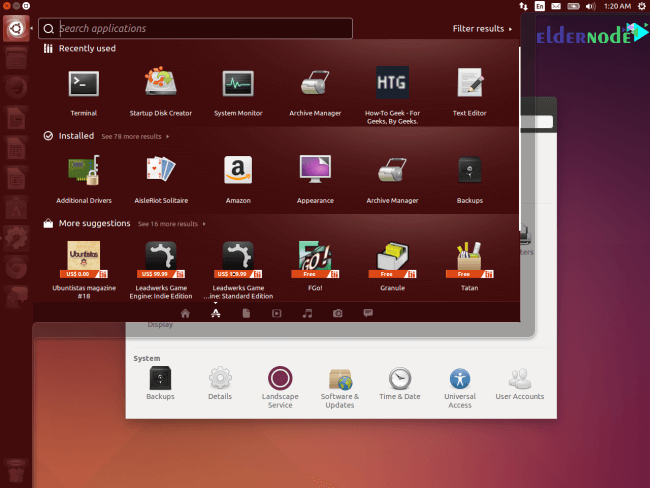650x488 pixels.
Task: Open Backups in System Settings window
Action: click(160, 383)
